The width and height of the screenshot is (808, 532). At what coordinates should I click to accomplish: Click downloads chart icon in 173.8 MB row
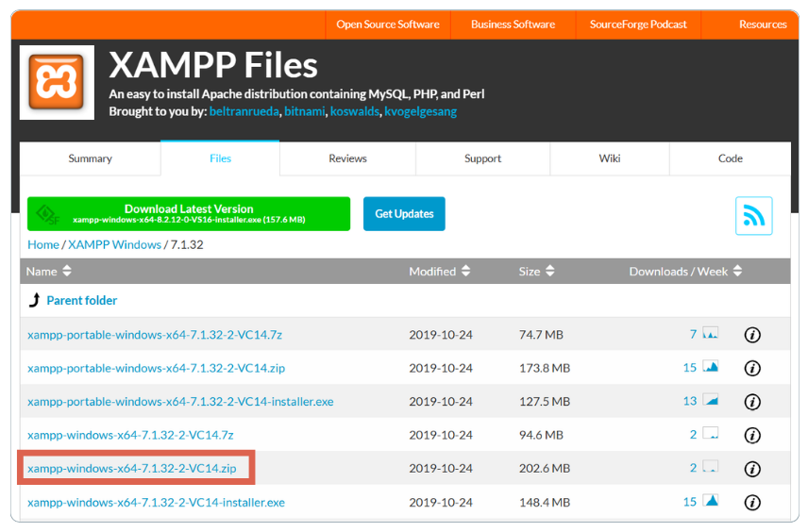pyautogui.click(x=711, y=367)
